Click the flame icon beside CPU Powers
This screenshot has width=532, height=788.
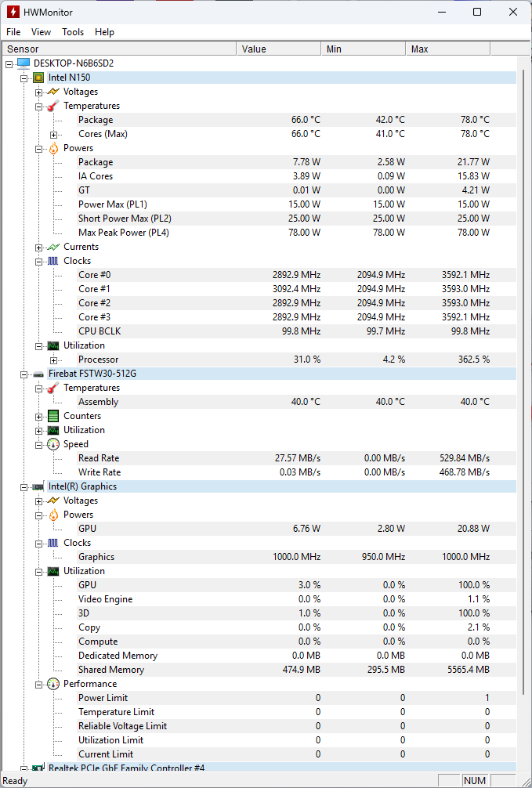[53, 148]
